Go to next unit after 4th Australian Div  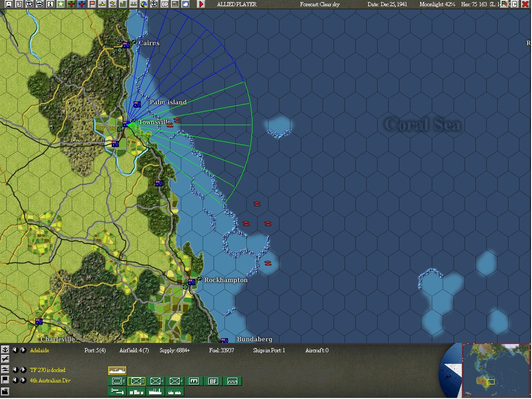click(23, 380)
